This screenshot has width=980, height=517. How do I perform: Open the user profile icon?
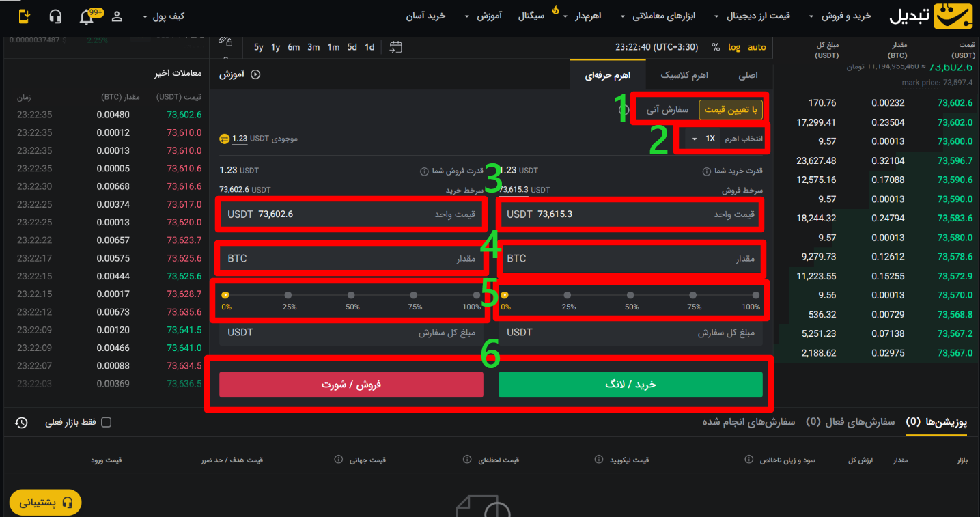pyautogui.click(x=117, y=16)
